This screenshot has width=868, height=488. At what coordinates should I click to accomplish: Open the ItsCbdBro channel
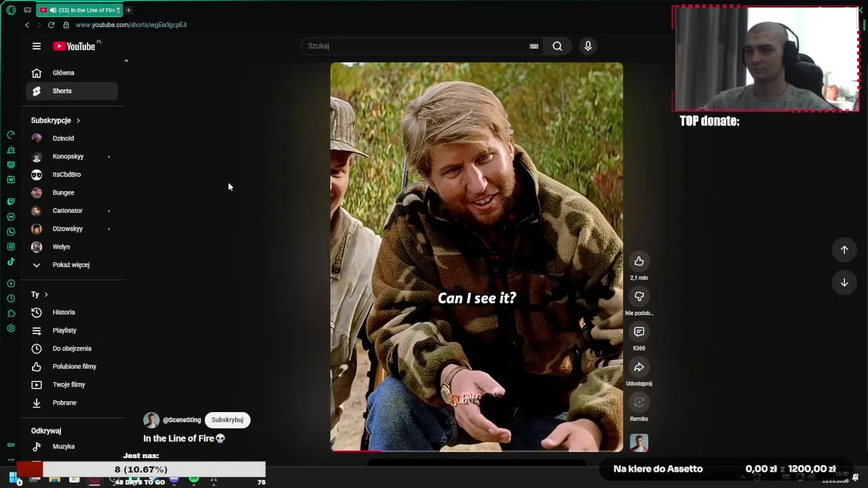pyautogui.click(x=72, y=174)
